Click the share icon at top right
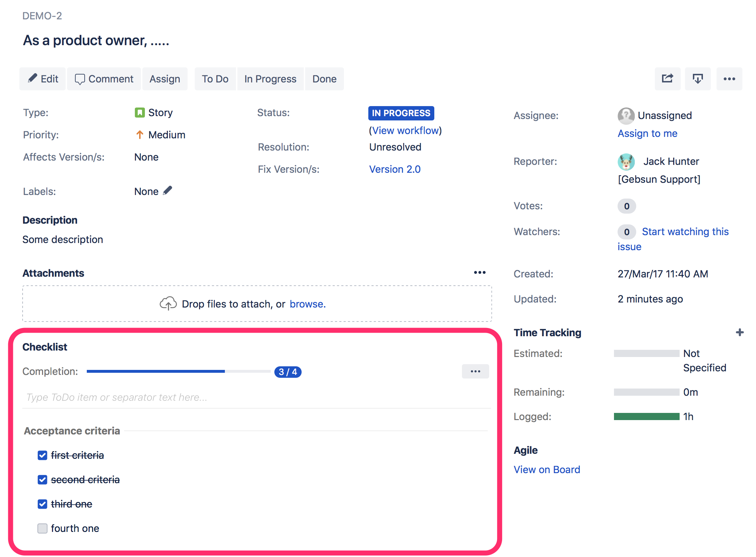The image size is (756, 557). click(x=667, y=78)
